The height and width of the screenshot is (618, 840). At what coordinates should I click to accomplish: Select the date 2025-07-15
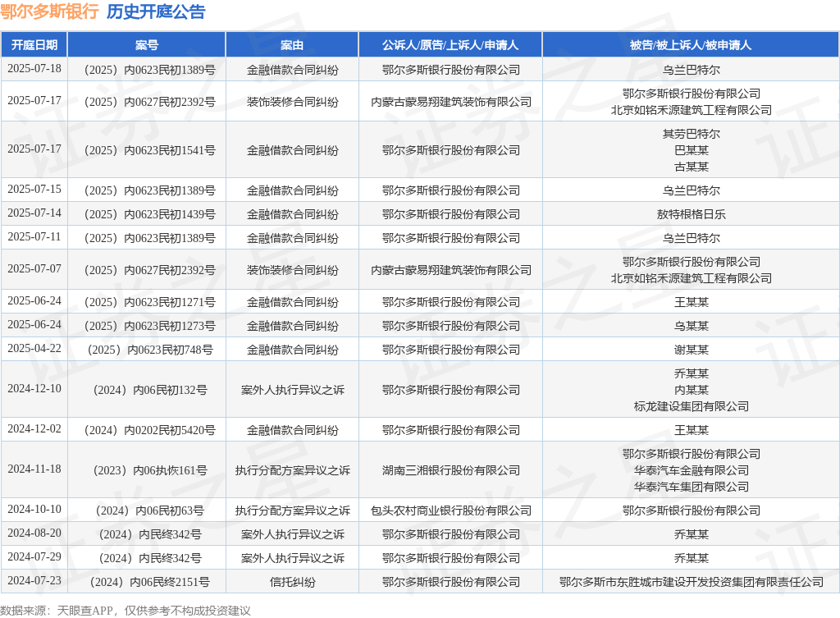coord(34,190)
